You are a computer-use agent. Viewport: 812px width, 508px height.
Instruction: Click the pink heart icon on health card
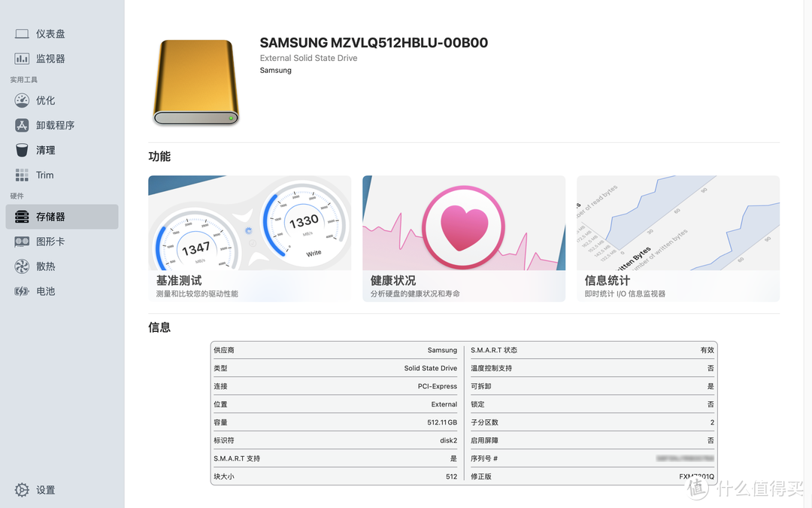point(464,226)
